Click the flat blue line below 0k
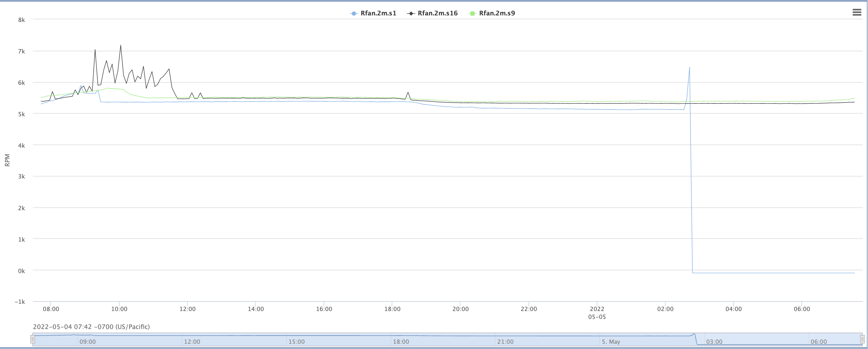Screen dimensions: 868x349 (775, 273)
